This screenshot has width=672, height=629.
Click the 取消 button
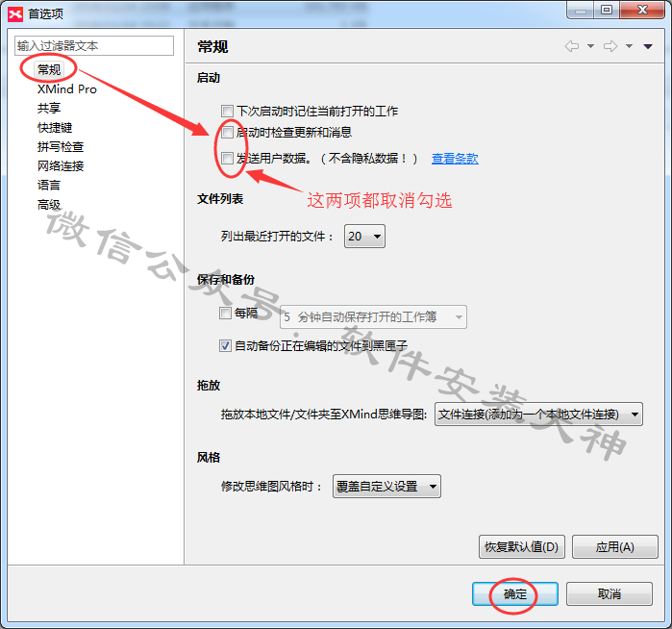(x=610, y=593)
